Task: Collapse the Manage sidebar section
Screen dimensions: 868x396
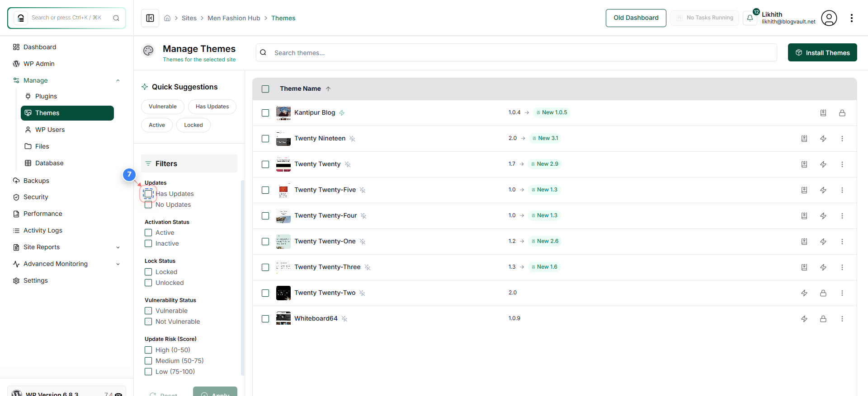Action: point(118,80)
